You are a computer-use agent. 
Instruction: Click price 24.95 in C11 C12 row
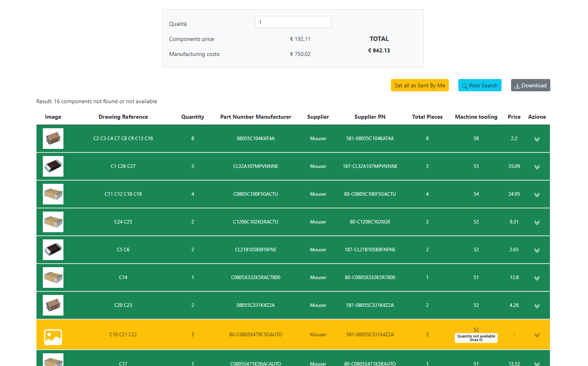coord(514,194)
